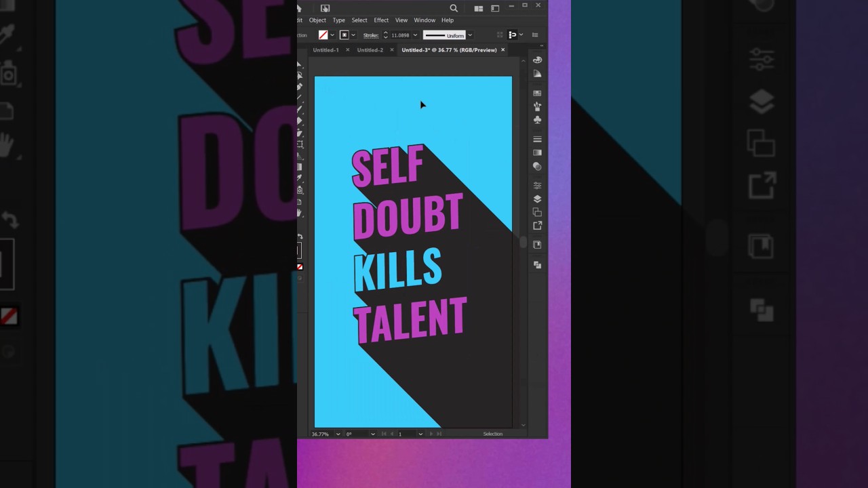Open the stroke weight dropdown

tap(415, 35)
